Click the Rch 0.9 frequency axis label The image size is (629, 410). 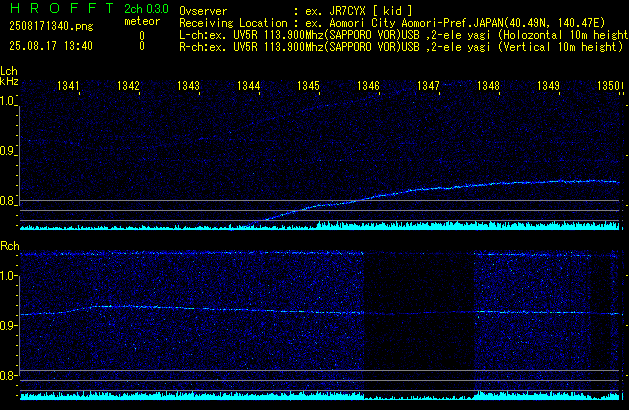pos(7,325)
